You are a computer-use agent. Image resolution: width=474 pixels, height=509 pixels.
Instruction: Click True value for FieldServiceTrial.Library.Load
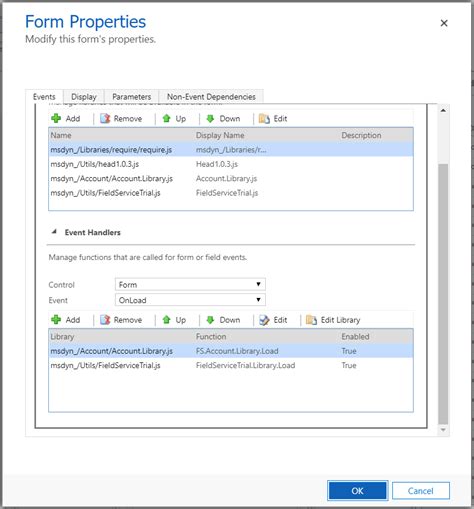coord(349,365)
